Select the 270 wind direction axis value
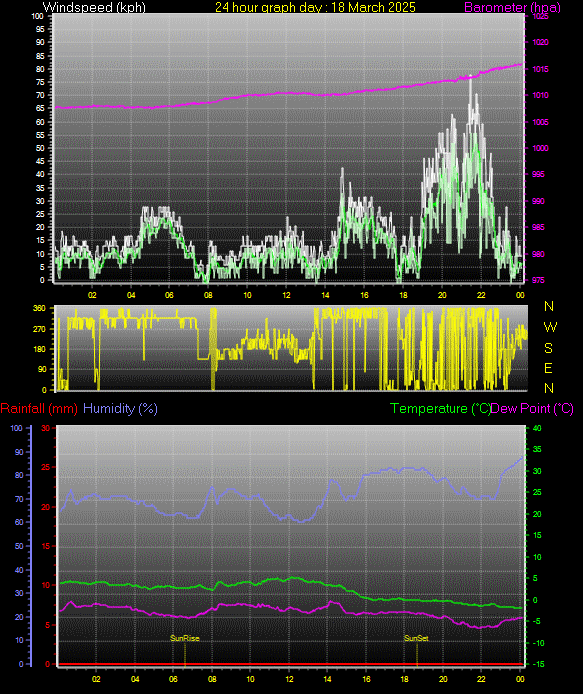Image resolution: width=583 pixels, height=694 pixels. tap(39, 329)
